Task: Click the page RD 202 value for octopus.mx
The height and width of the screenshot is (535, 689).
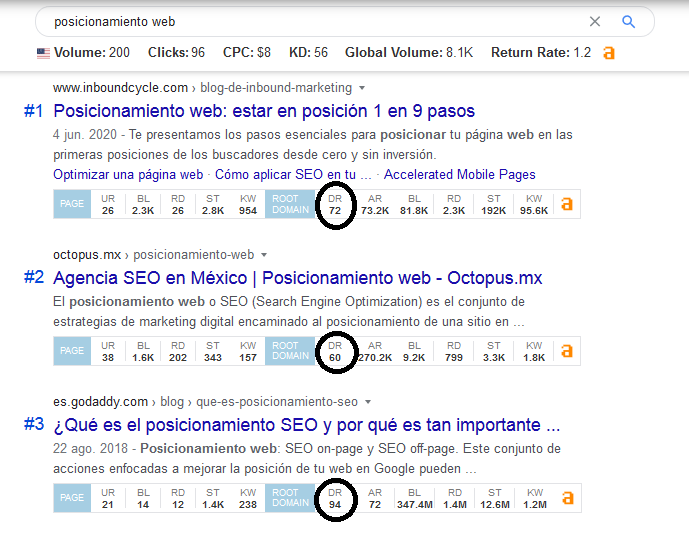Action: [178, 358]
